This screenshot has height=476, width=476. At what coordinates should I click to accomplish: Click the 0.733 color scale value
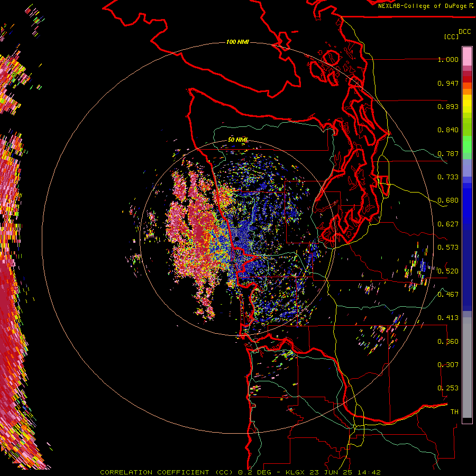(x=448, y=177)
